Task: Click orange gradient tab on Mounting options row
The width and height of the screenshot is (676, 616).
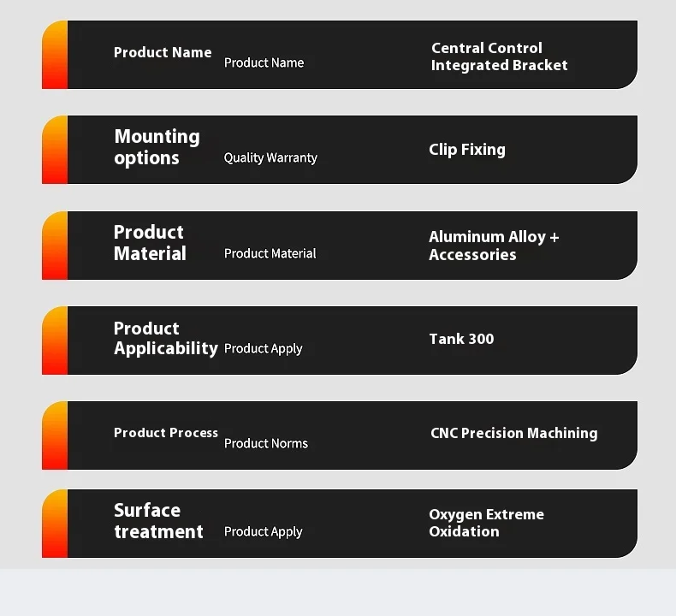Action: (x=55, y=150)
